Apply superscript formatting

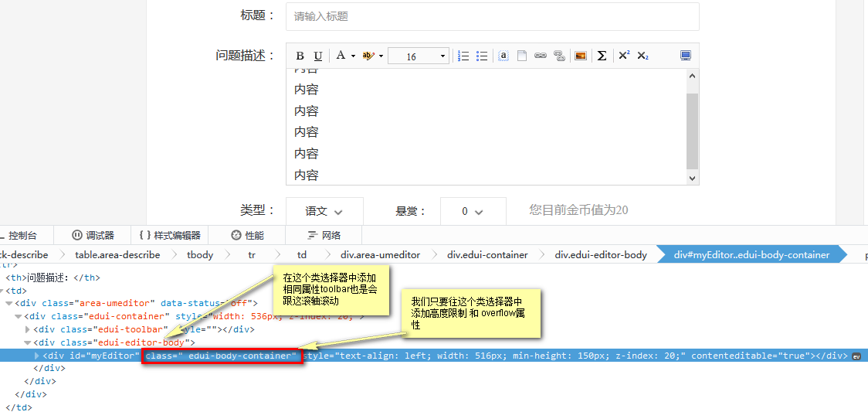pyautogui.click(x=624, y=56)
